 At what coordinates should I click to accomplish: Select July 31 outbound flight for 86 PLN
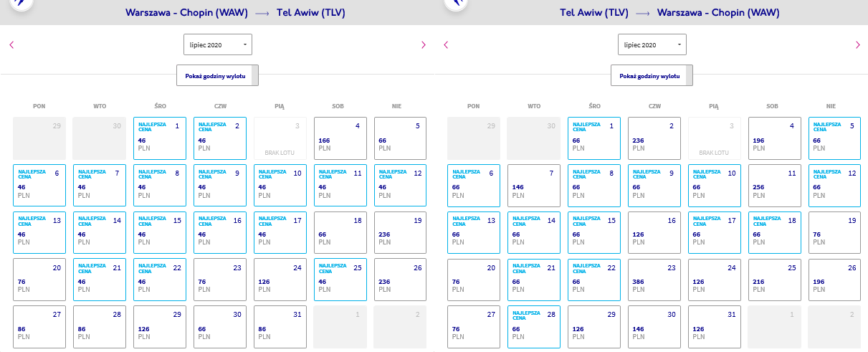pyautogui.click(x=280, y=327)
